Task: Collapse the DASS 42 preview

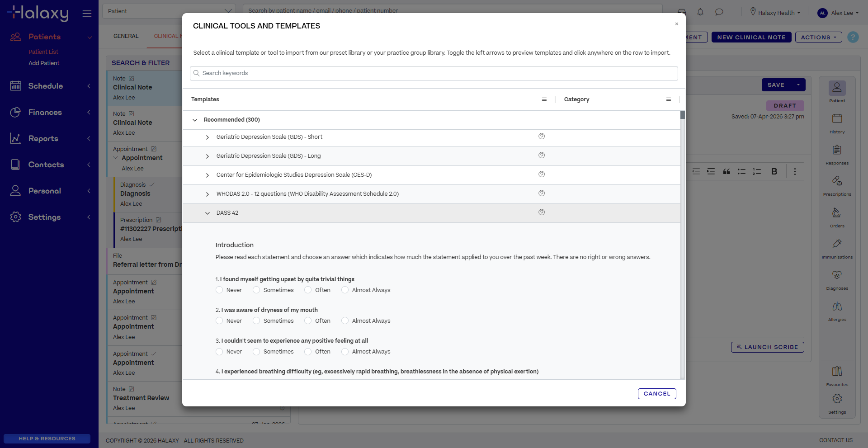Action: 208,213
